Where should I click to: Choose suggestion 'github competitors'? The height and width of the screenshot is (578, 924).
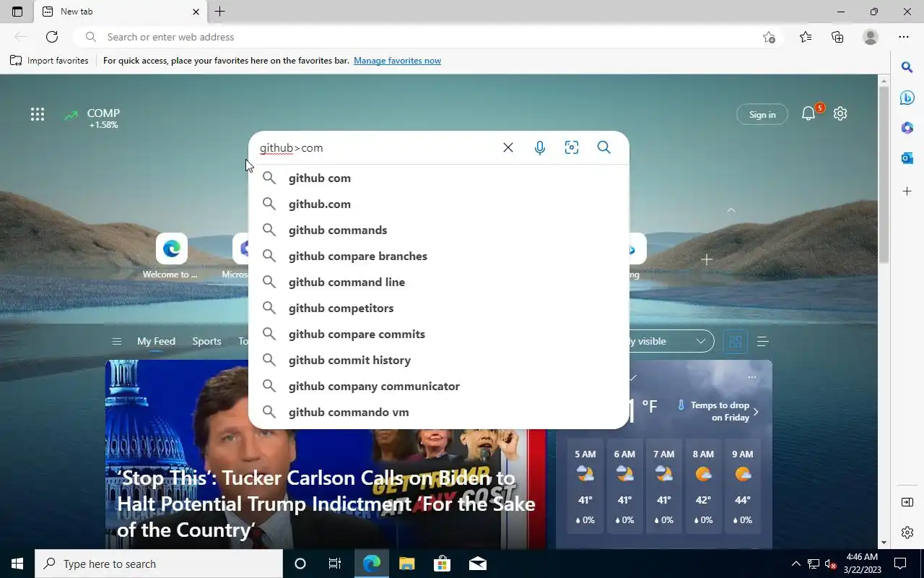pos(439,308)
